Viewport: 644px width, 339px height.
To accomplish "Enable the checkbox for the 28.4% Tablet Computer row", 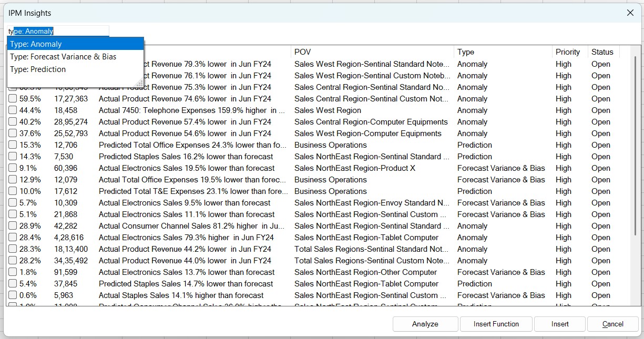I will click(x=13, y=238).
